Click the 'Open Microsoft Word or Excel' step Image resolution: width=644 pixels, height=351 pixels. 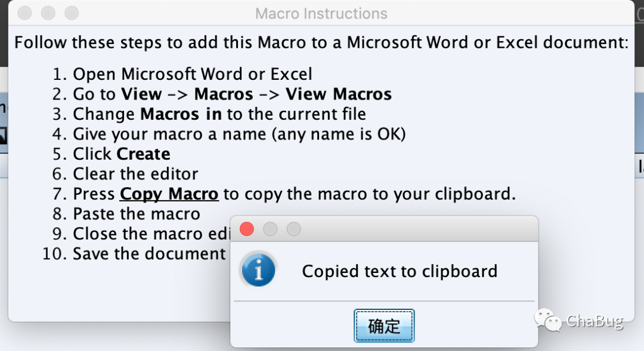pos(193,74)
